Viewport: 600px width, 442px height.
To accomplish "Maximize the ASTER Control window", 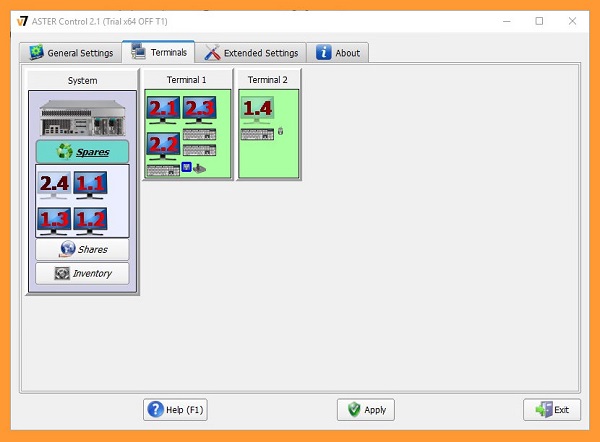I will pos(539,21).
